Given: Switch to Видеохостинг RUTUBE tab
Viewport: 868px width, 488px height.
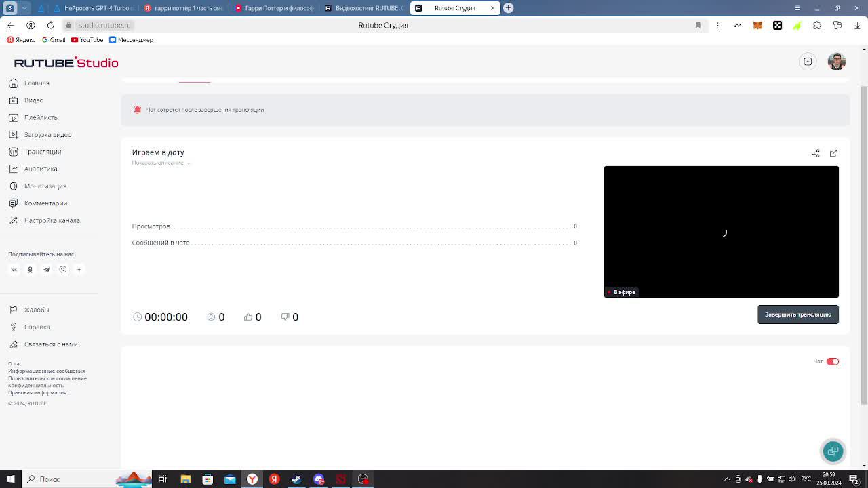Looking at the screenshot, I should click(x=364, y=8).
